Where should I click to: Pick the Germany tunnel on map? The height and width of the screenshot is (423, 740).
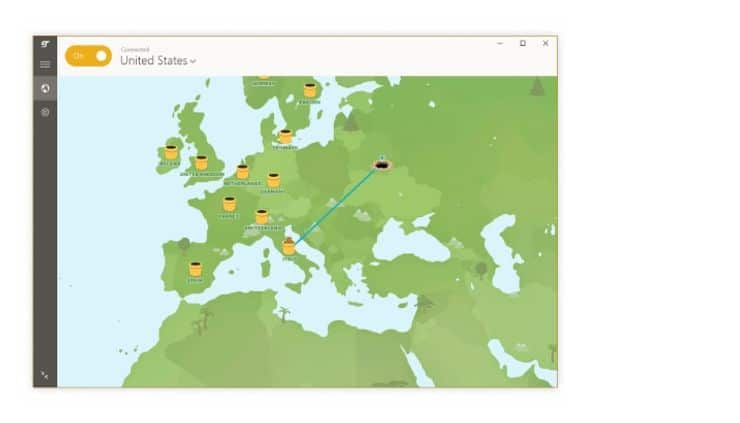pos(273,181)
